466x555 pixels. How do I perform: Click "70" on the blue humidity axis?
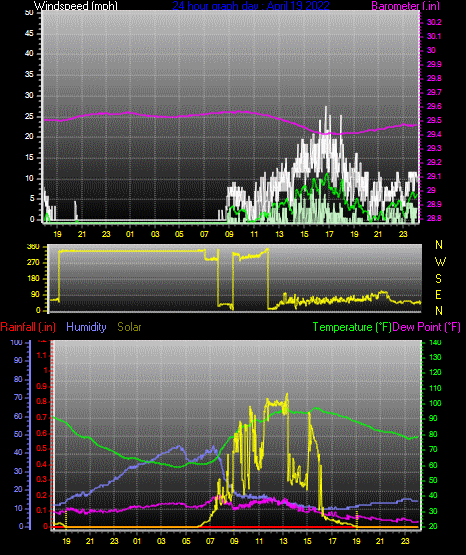tap(18, 397)
